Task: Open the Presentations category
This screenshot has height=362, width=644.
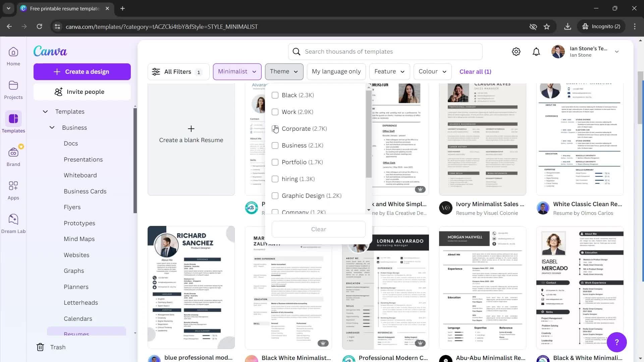Action: (x=83, y=160)
